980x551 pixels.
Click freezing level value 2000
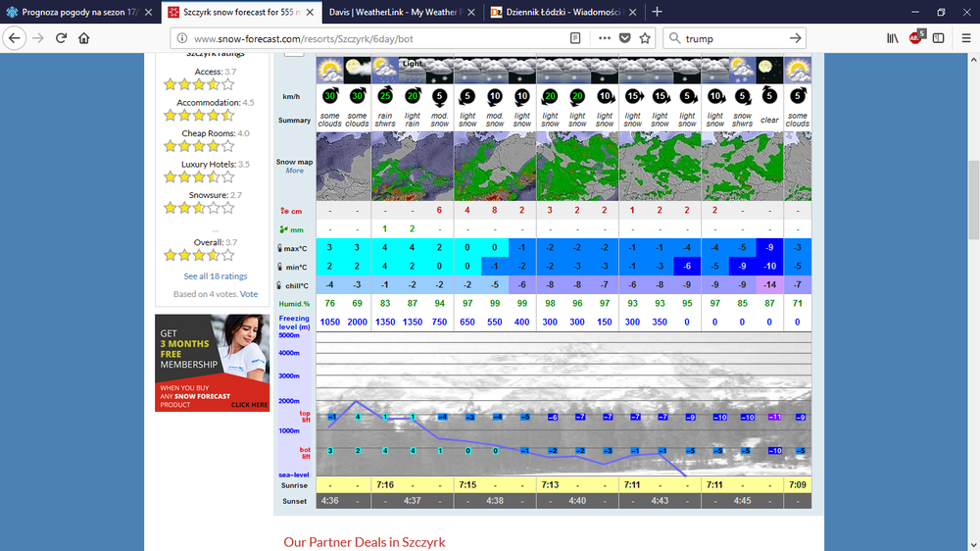(357, 323)
